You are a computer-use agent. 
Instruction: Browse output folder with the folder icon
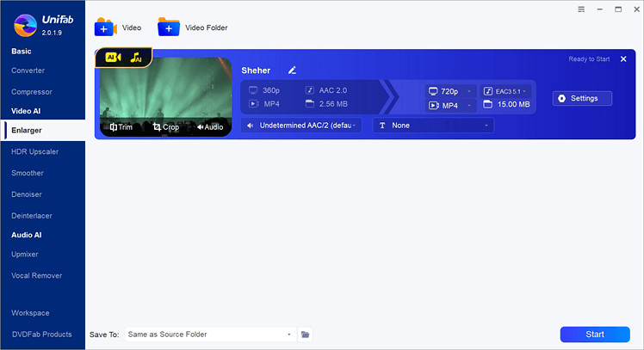pyautogui.click(x=305, y=335)
